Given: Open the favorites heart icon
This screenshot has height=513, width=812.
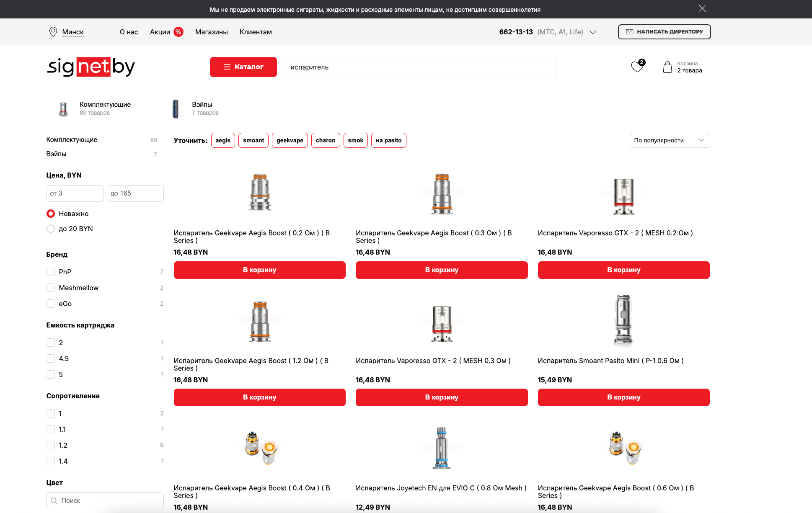Looking at the screenshot, I should [x=637, y=67].
